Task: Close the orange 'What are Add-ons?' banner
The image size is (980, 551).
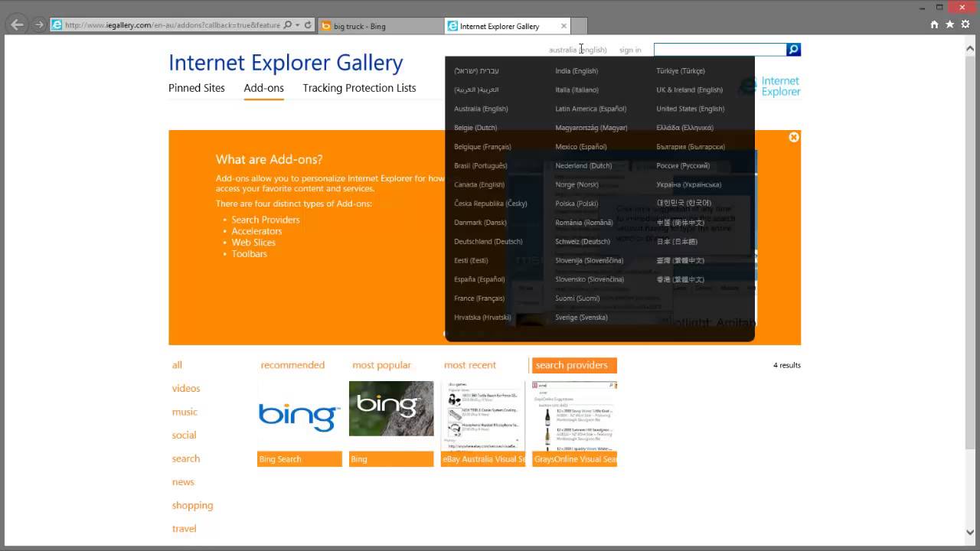Action: (794, 137)
